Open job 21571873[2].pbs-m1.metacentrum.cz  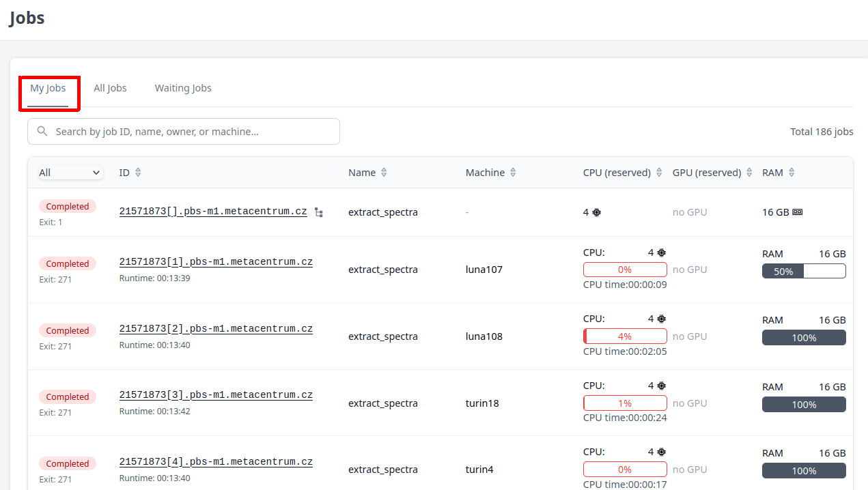(x=216, y=329)
